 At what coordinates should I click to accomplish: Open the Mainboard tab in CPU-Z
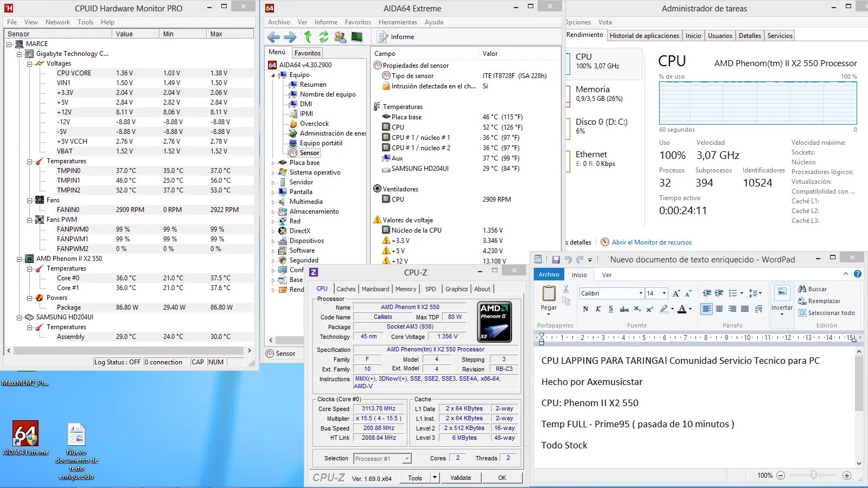(375, 289)
